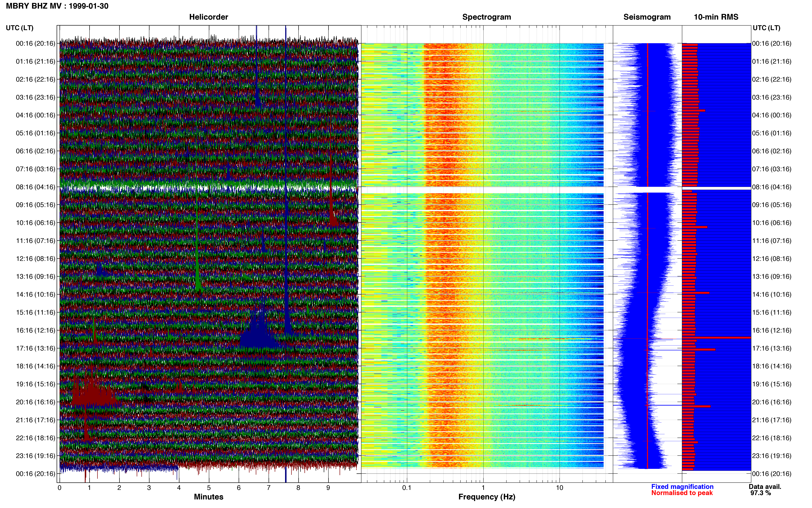812x508 pixels.
Task: Click the 'Fixed magnification' legend text
Action: [x=682, y=486]
